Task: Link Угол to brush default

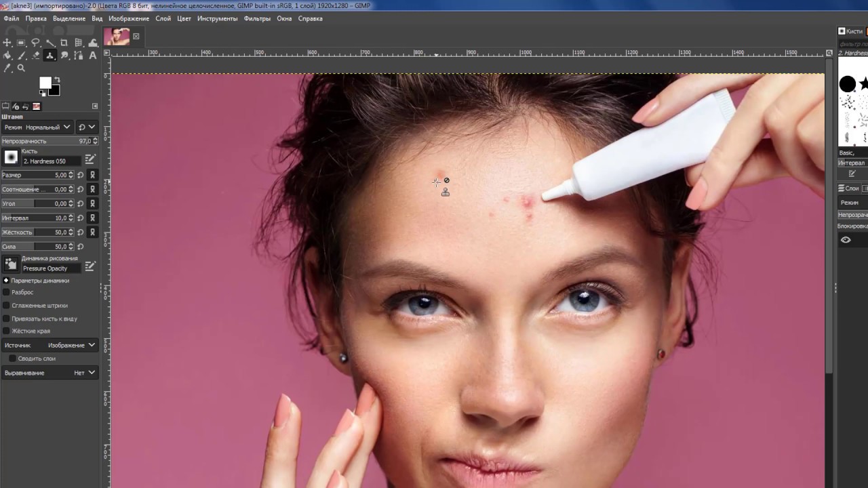Action: point(93,203)
